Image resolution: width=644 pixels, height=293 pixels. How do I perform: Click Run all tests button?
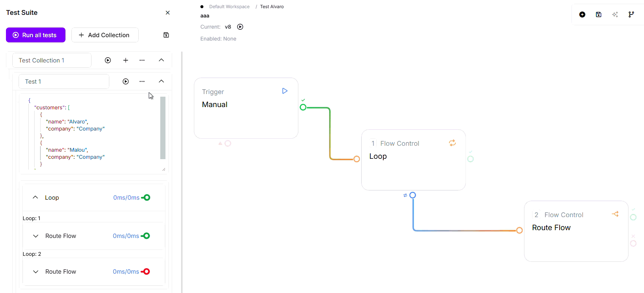36,35
